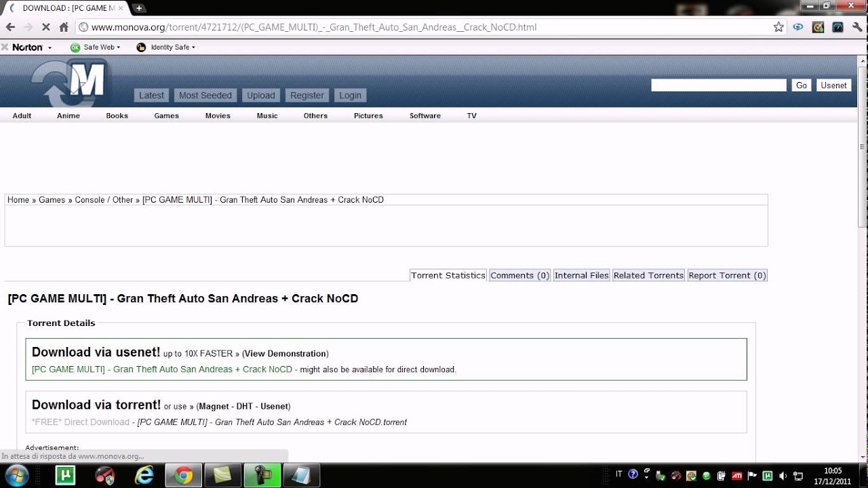Open uTorrent from the taskbar
This screenshot has width=868, height=488.
(65, 476)
